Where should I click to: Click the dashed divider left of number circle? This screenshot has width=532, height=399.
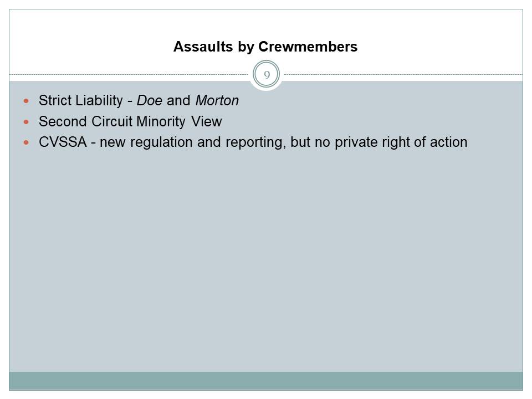click(127, 75)
